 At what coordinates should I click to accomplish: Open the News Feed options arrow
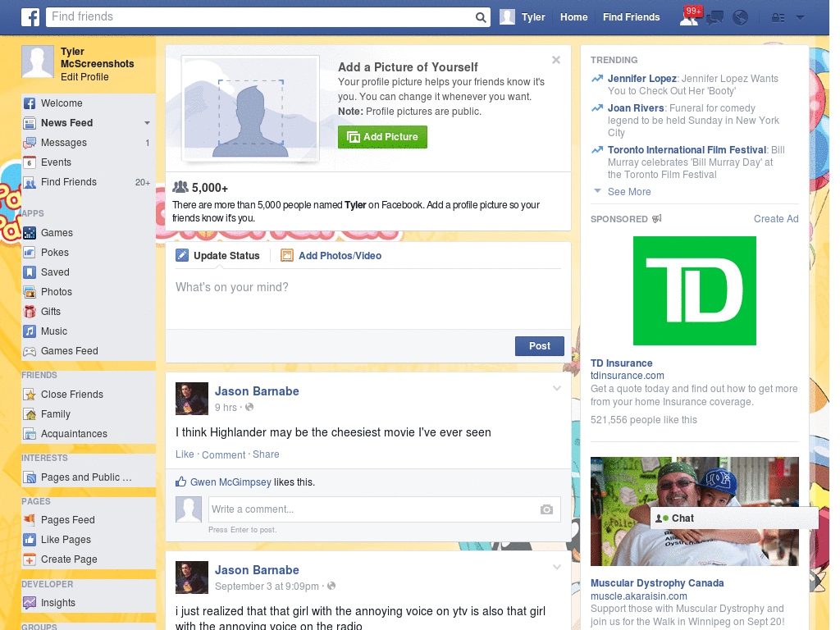147,123
